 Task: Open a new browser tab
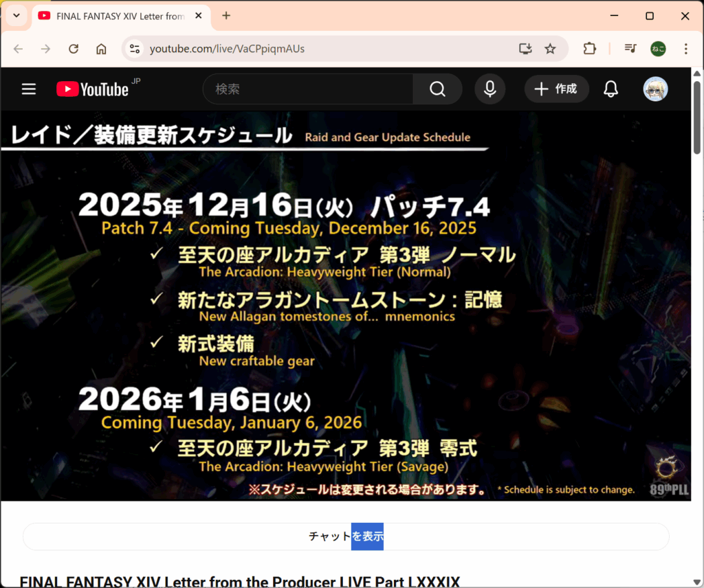click(x=226, y=16)
